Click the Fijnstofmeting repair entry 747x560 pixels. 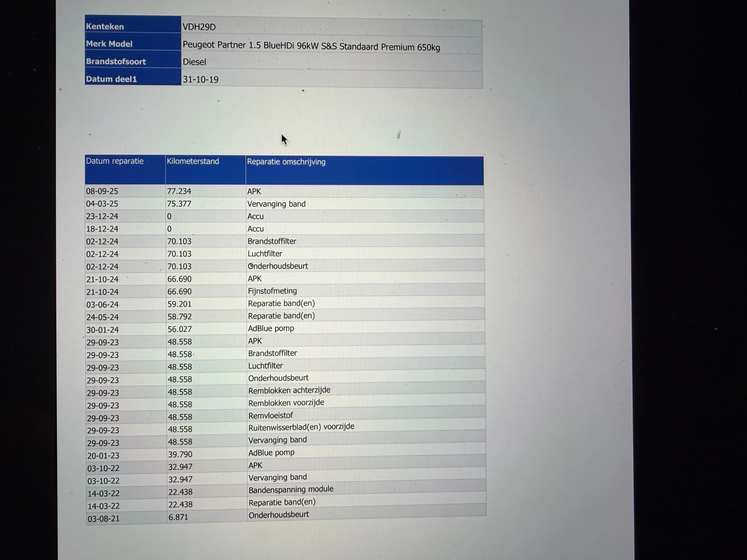click(x=272, y=291)
